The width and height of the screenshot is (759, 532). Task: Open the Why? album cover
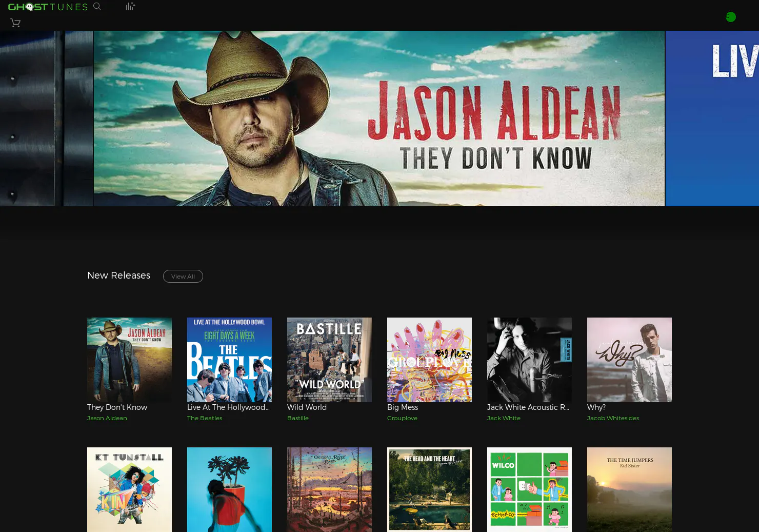coord(629,360)
